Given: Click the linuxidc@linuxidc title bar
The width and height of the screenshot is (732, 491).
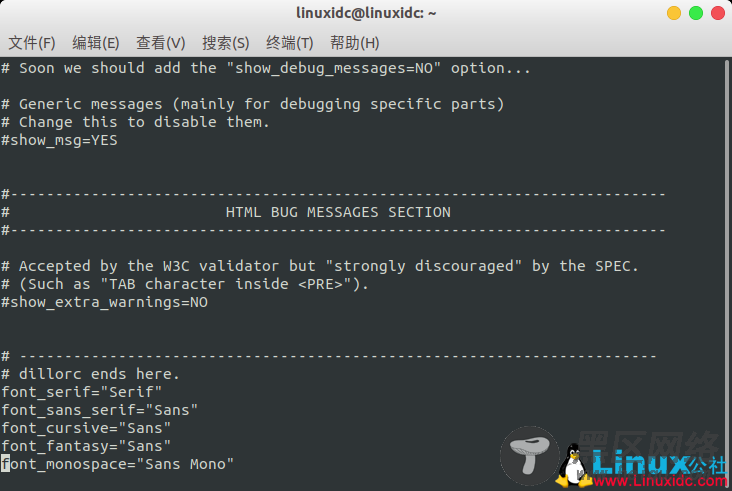Looking at the screenshot, I should coord(366,13).
